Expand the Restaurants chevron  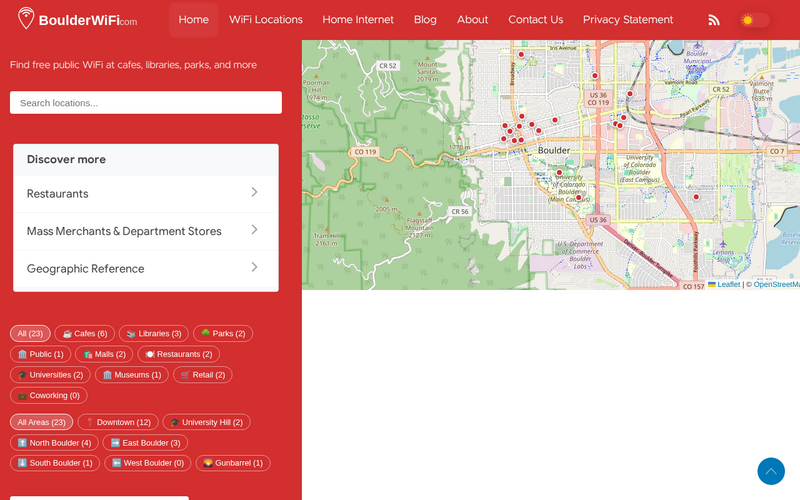point(254,192)
